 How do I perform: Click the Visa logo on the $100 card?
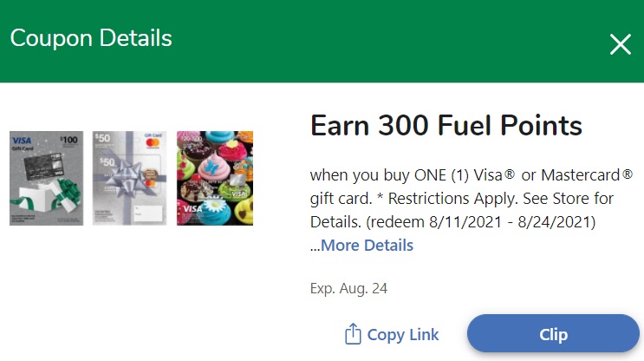pyautogui.click(x=22, y=141)
